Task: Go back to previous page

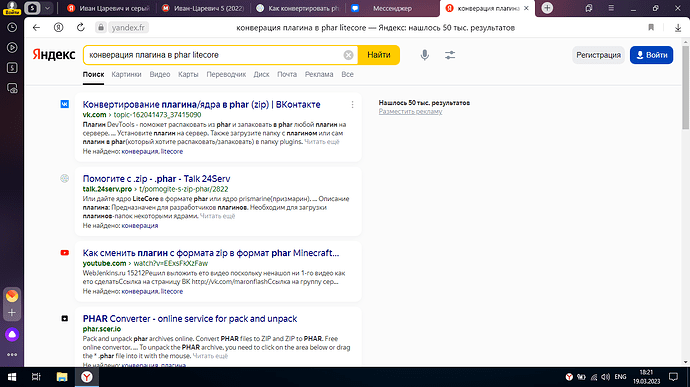Action: click(x=36, y=28)
